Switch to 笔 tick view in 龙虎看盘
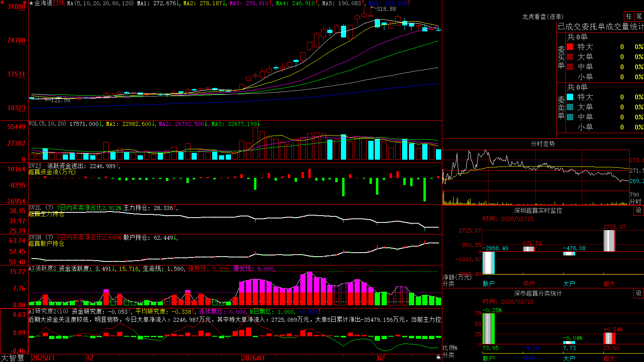The image size is (644, 362). point(639,16)
